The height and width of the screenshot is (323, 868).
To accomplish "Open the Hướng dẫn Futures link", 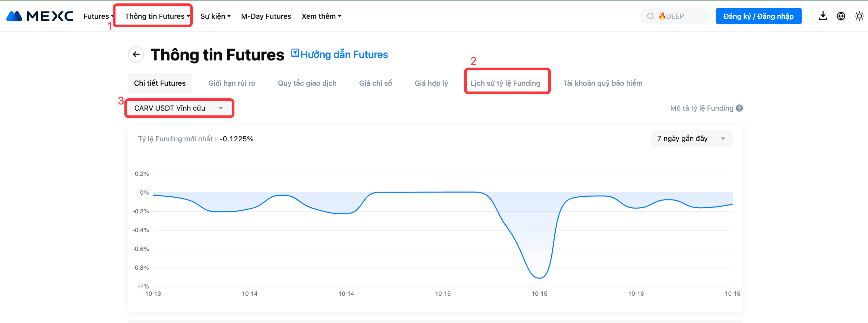I will 344,55.
